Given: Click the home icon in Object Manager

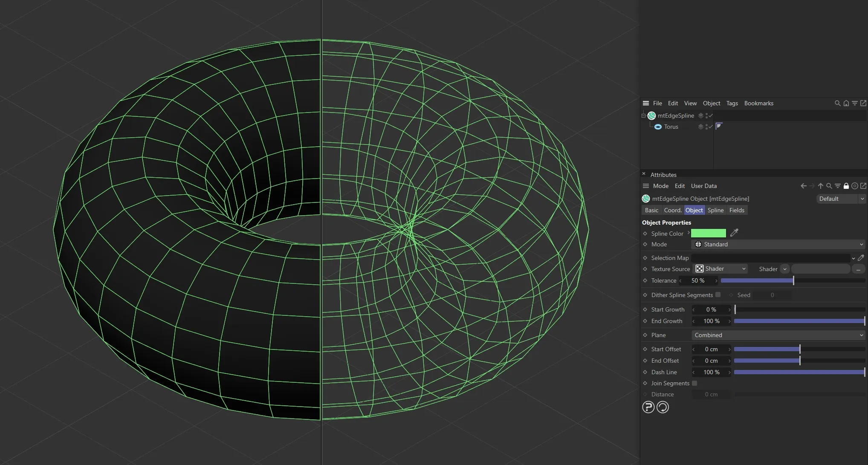Looking at the screenshot, I should pos(846,103).
